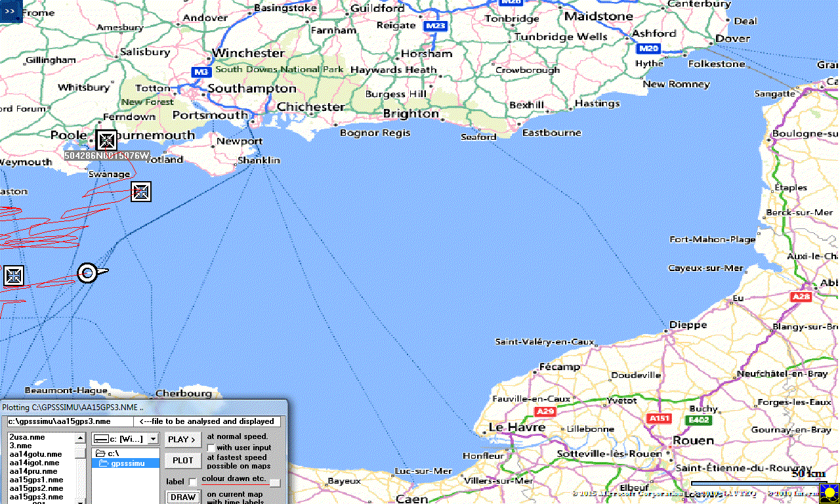840x504 pixels.
Task: Click the M23 motorway badge
Action: click(434, 26)
